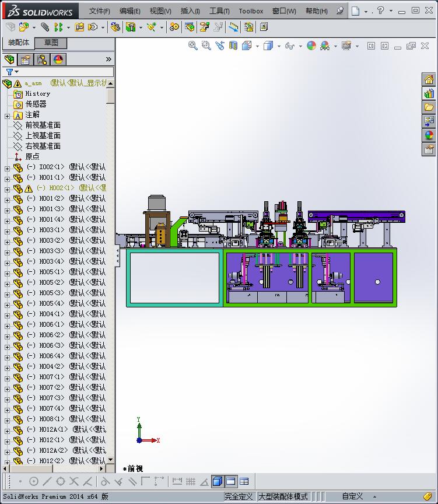The width and height of the screenshot is (438, 504).
Task: Click the Linear Component Pattern icon
Action: (x=58, y=27)
